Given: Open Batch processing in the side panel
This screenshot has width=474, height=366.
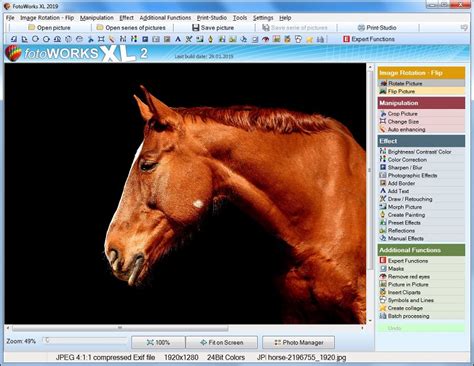Looking at the screenshot, I should [421, 316].
